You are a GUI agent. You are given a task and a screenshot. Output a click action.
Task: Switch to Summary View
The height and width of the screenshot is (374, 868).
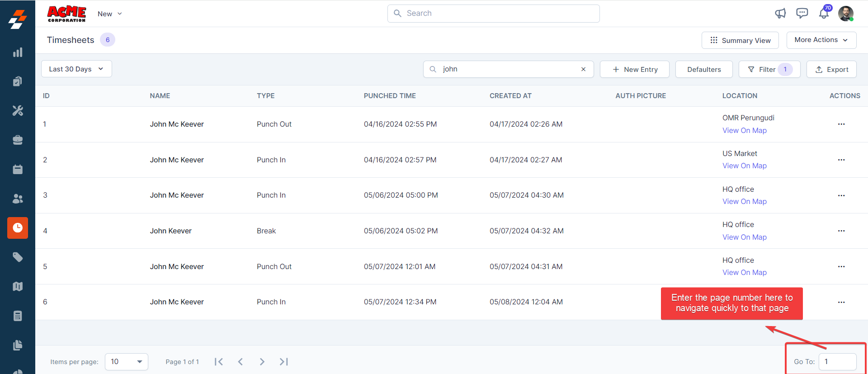[x=740, y=40]
